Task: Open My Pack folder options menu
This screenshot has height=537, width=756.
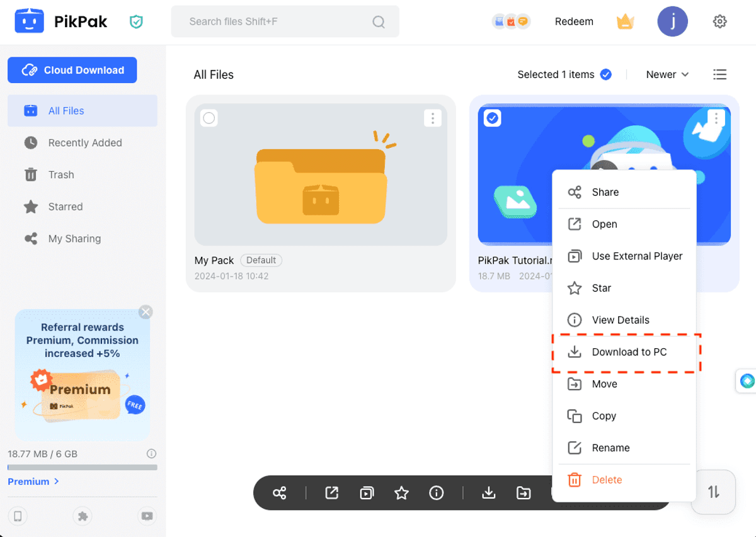Action: coord(432,118)
